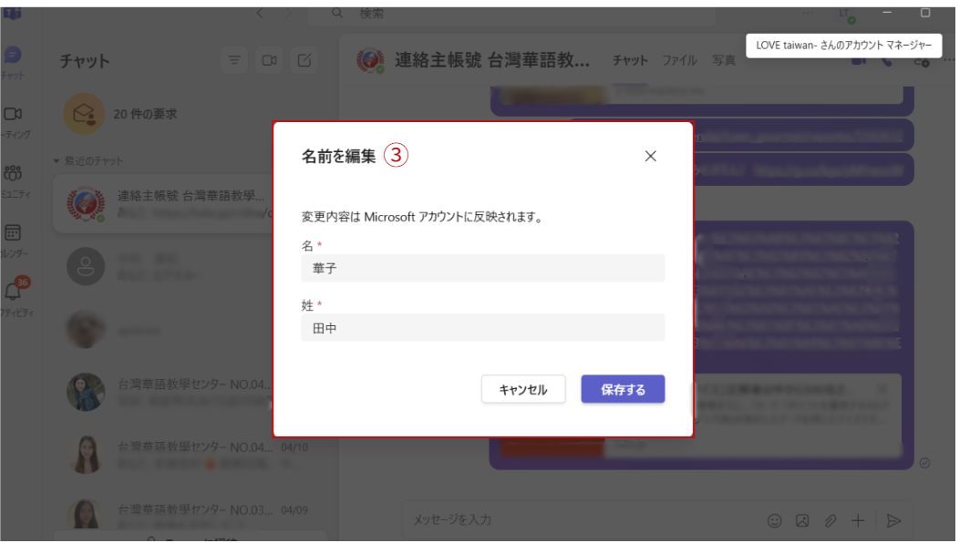The height and width of the screenshot is (543, 980).
Task: Collapse the 最近のチャット section
Action: (x=57, y=161)
